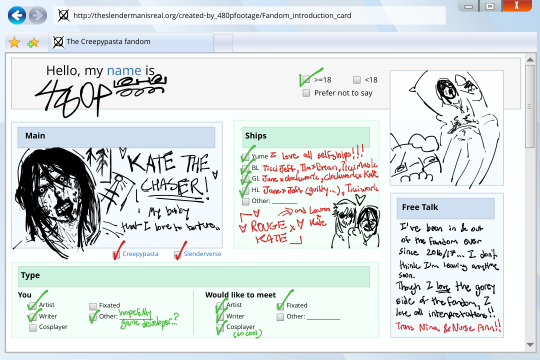Toggle Cosplayer under Would like to meet
The width and height of the screenshot is (540, 360).
point(220,327)
